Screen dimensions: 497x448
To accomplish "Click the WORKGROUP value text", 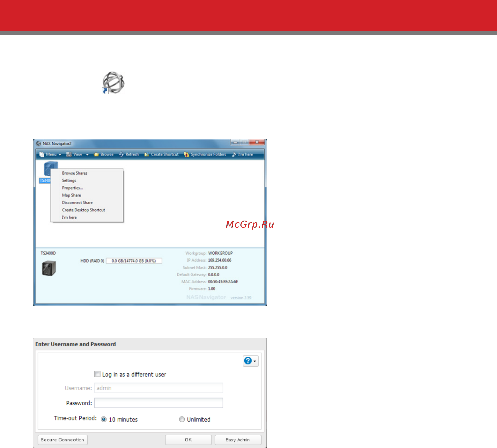I will pyautogui.click(x=220, y=253).
